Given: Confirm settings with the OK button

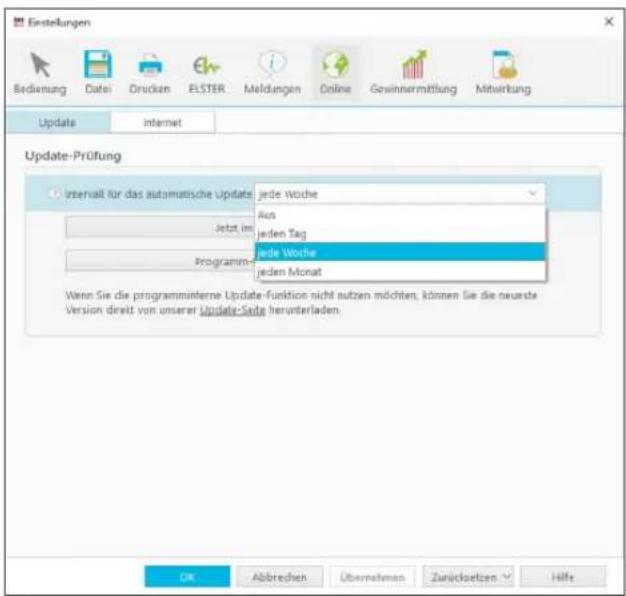Looking at the screenshot, I should [x=187, y=576].
